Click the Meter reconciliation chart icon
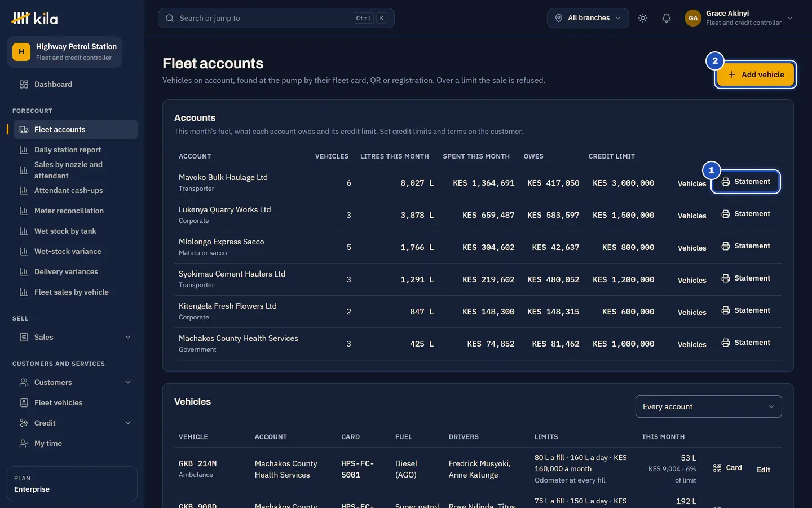The image size is (812, 508). [24, 211]
